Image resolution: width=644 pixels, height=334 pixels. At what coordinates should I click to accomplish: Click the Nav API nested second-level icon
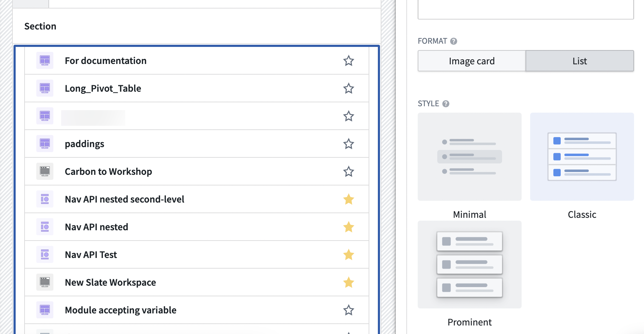45,199
